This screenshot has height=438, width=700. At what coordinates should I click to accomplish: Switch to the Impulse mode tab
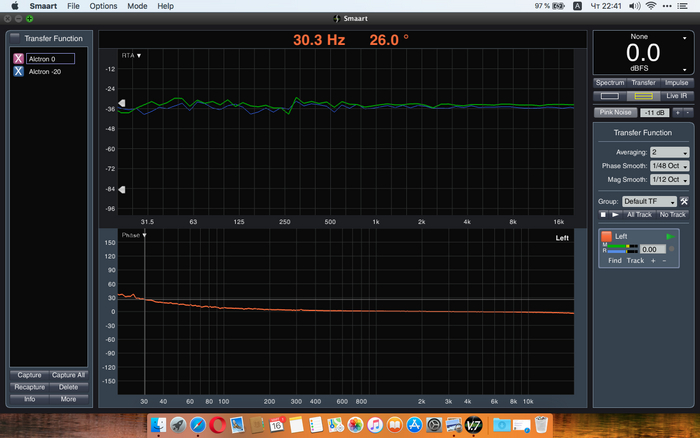677,82
